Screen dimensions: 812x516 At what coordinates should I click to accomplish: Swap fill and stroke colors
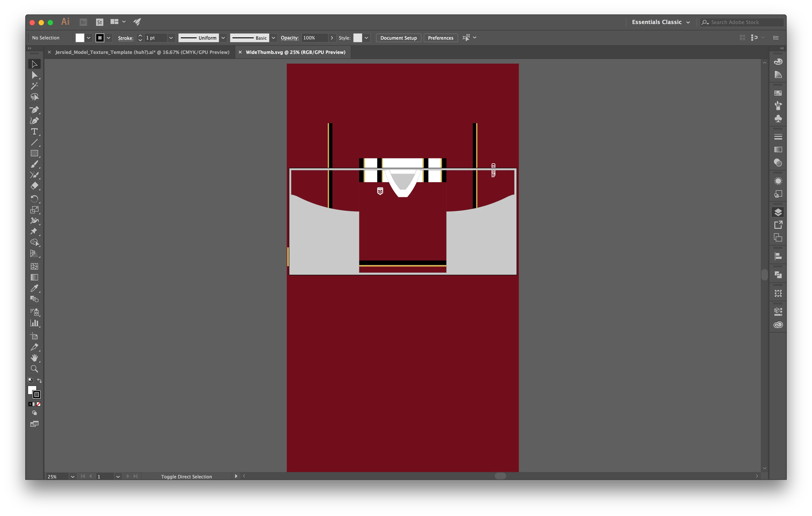(39, 381)
